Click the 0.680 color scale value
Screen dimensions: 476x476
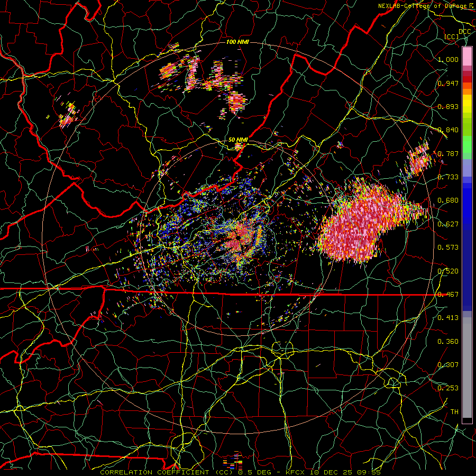(x=448, y=200)
